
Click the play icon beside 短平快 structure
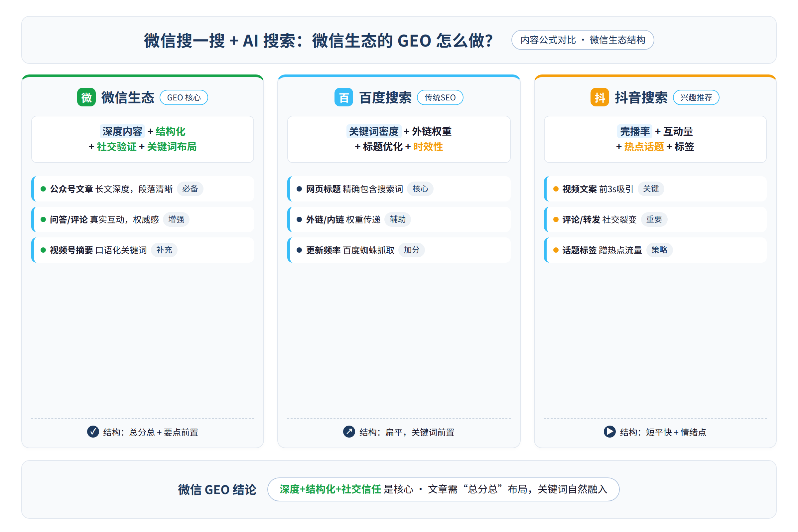click(x=609, y=432)
